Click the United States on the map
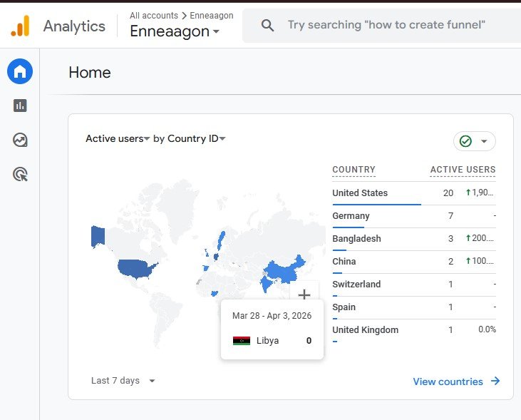This screenshot has height=420, width=521. [135, 268]
